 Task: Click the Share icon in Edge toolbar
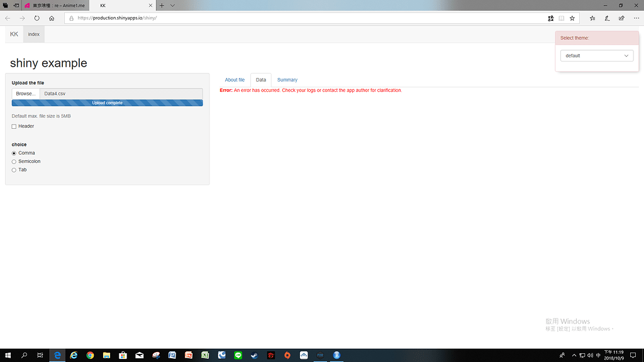point(622,18)
